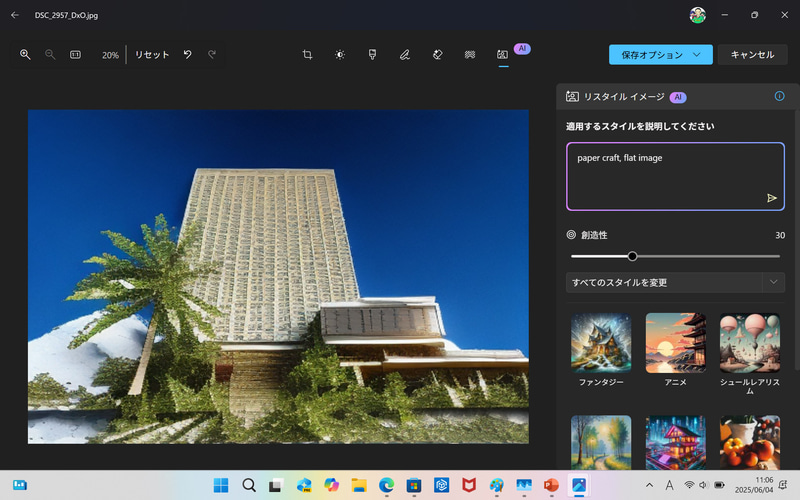Expand the すべてのスタイルを変更 dropdown
The width and height of the screenshot is (800, 500).
click(675, 282)
